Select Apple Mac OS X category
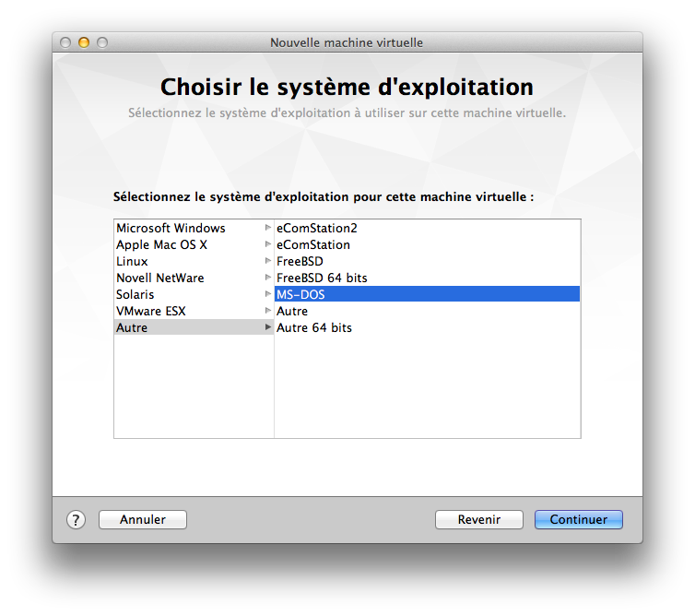The width and height of the screenshot is (695, 616). coord(194,244)
